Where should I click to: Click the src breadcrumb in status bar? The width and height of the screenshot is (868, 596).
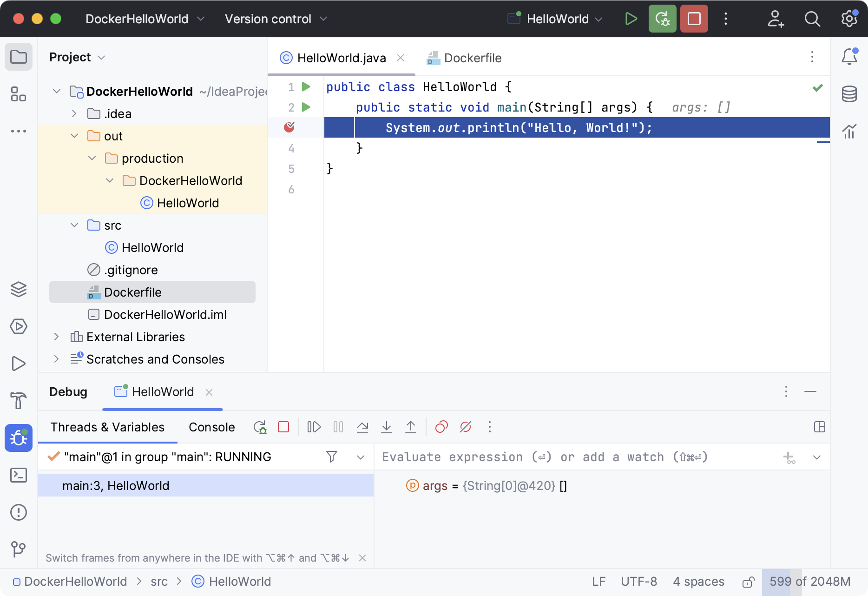pyautogui.click(x=159, y=581)
